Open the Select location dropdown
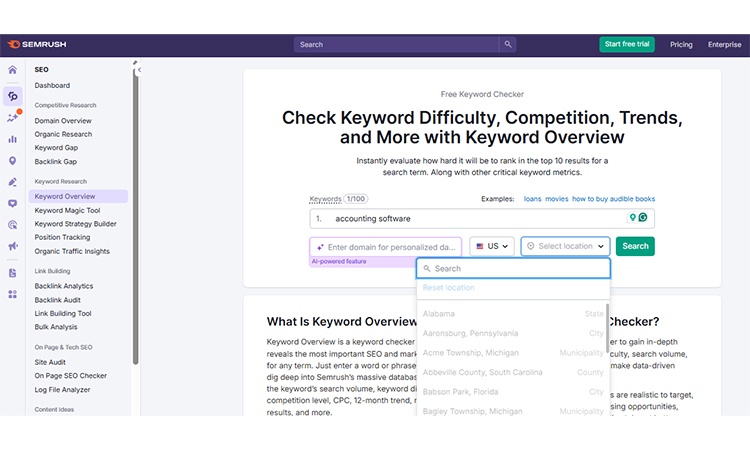This screenshot has width=750, height=450. point(565,246)
